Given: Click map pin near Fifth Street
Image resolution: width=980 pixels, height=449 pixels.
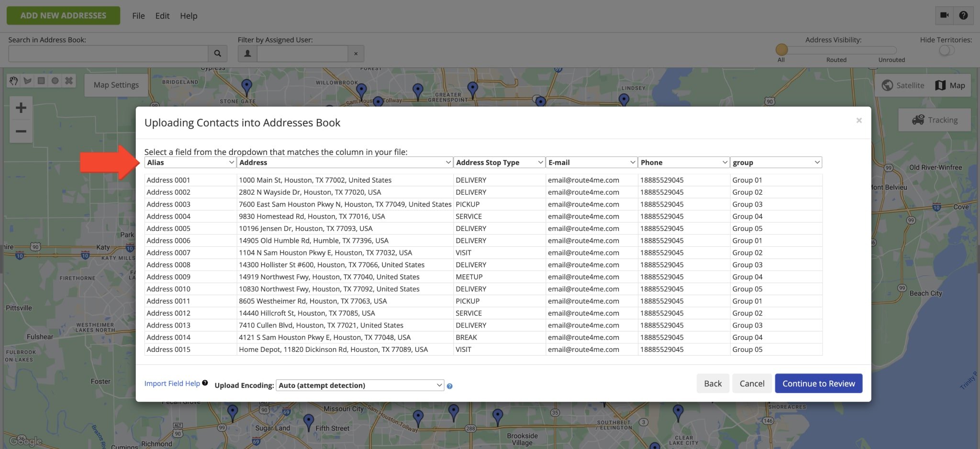Looking at the screenshot, I should tap(309, 422).
